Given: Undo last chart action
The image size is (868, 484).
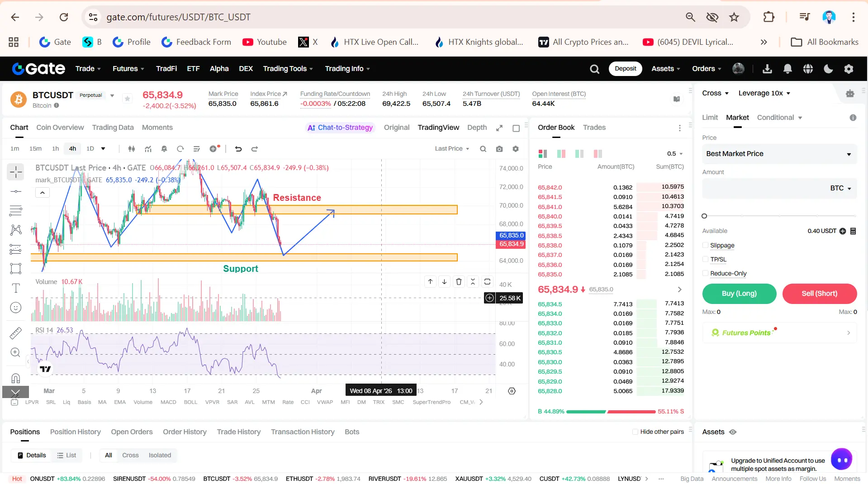Looking at the screenshot, I should pyautogui.click(x=238, y=149).
